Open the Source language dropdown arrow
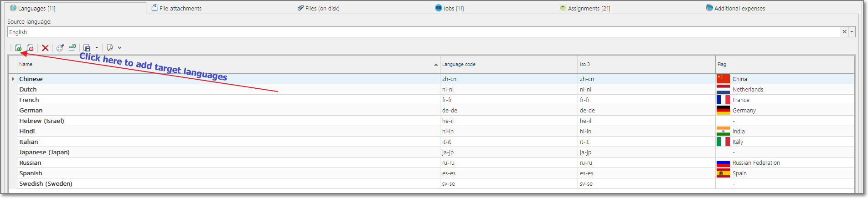This screenshot has height=198, width=868. point(852,32)
